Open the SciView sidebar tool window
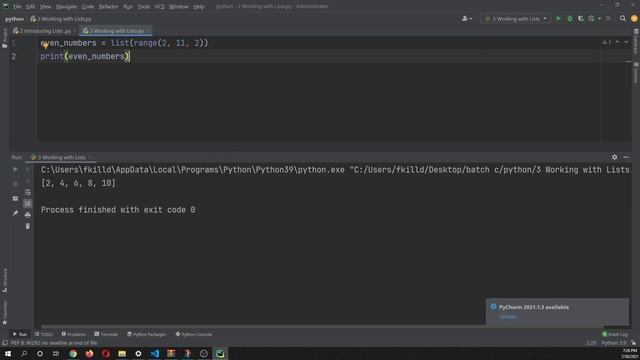Image resolution: width=640 pixels, height=360 pixels. click(x=636, y=73)
